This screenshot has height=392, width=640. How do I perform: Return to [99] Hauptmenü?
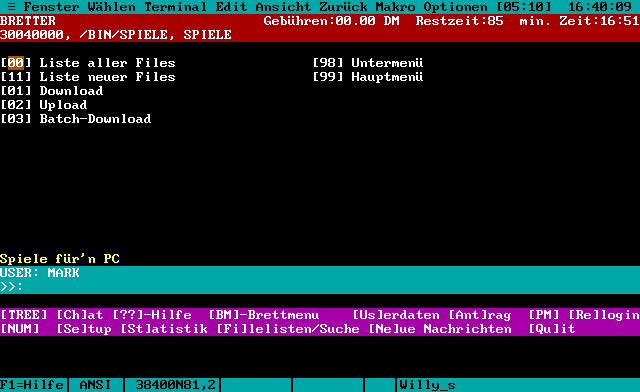point(368,77)
